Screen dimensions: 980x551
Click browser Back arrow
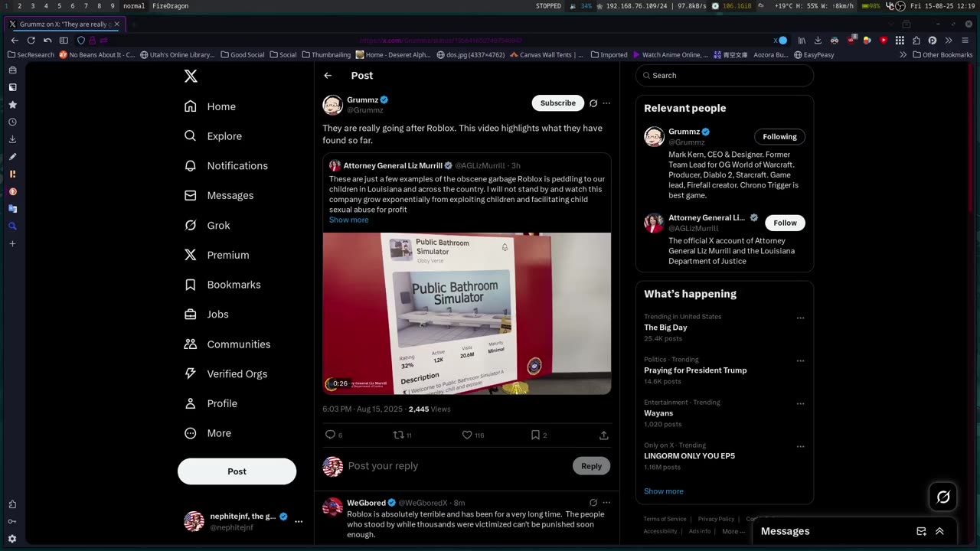click(15, 41)
